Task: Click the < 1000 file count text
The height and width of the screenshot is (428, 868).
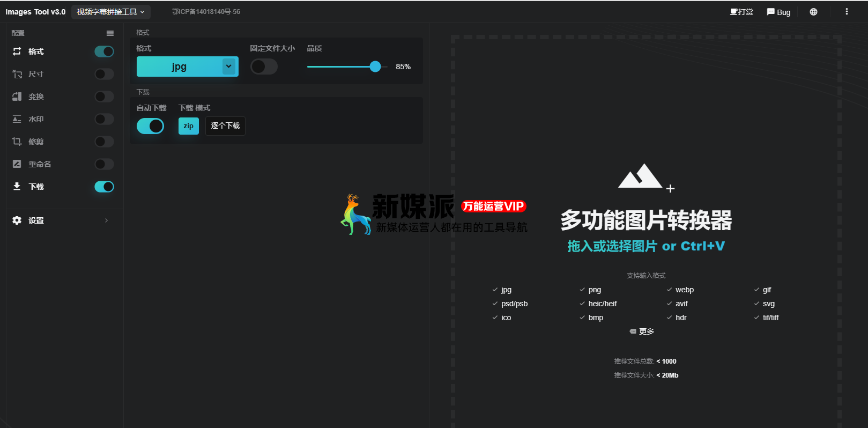Action: coord(666,361)
